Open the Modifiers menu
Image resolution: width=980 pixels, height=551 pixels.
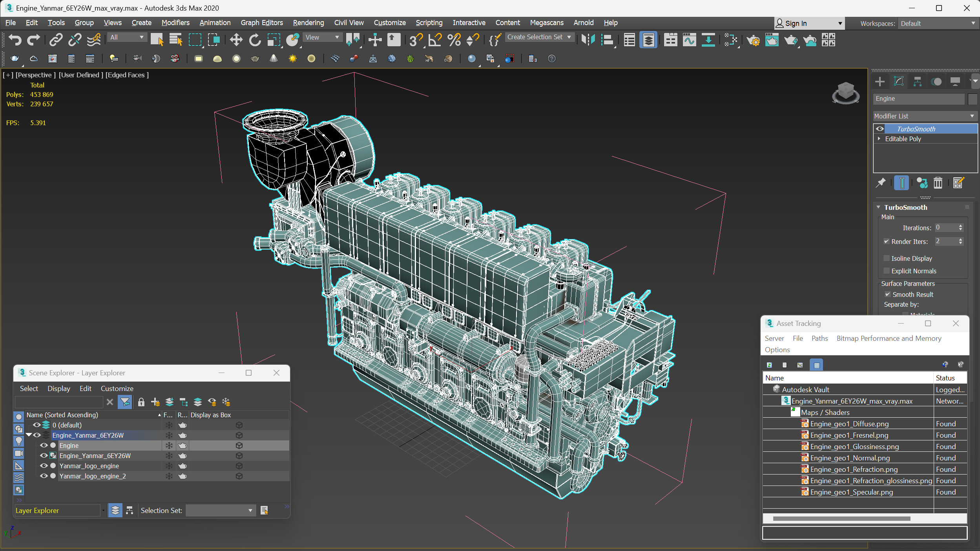pyautogui.click(x=175, y=23)
